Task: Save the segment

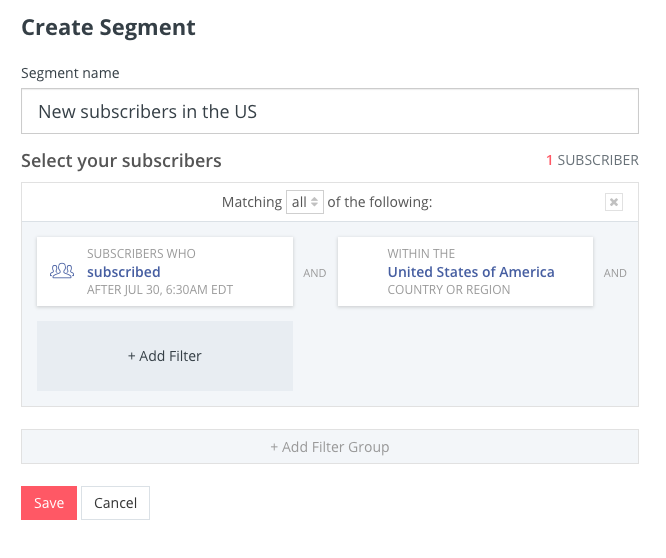Action: coord(49,503)
